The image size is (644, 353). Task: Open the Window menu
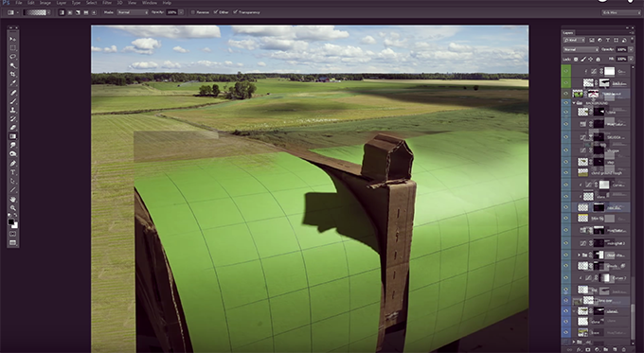[149, 3]
